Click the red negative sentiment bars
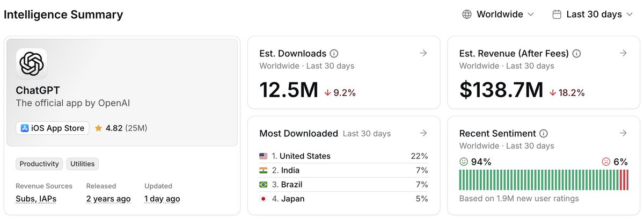The height and width of the screenshot is (218, 644). (x=624, y=179)
